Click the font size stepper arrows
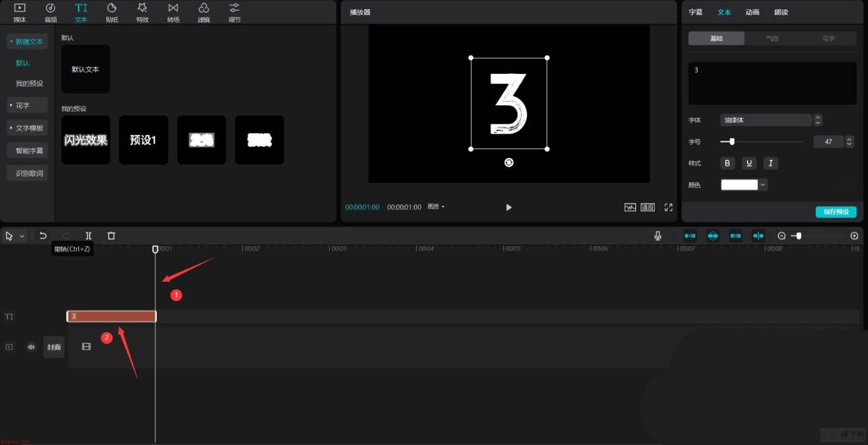 point(850,142)
